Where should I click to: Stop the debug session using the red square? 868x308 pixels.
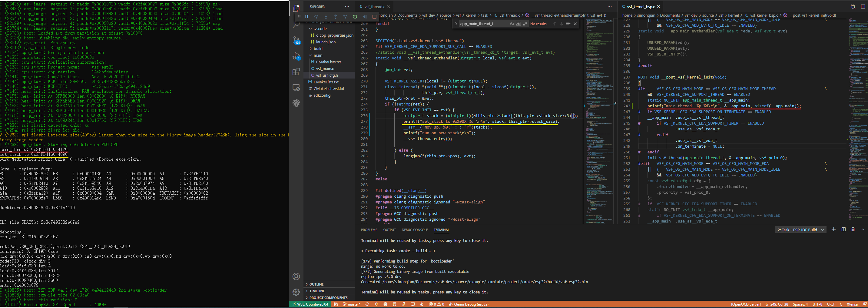pyautogui.click(x=374, y=17)
